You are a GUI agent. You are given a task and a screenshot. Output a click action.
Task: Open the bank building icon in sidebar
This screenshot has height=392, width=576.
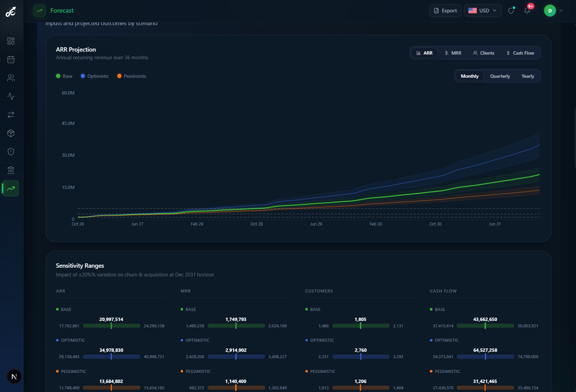click(x=11, y=170)
